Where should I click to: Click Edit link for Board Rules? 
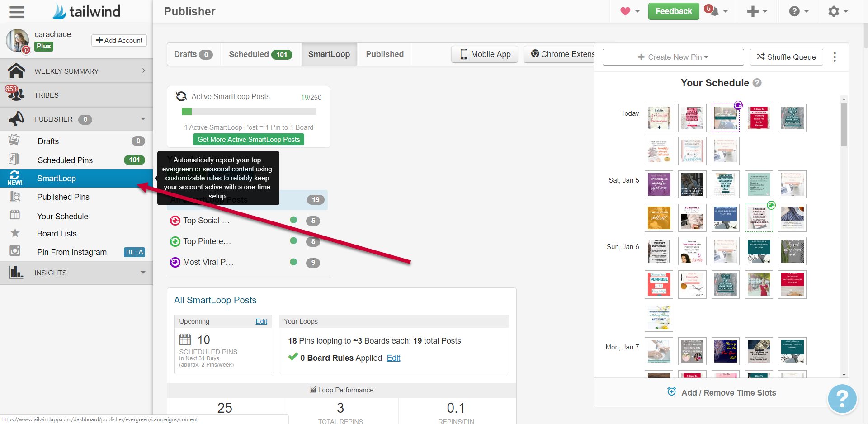point(393,358)
